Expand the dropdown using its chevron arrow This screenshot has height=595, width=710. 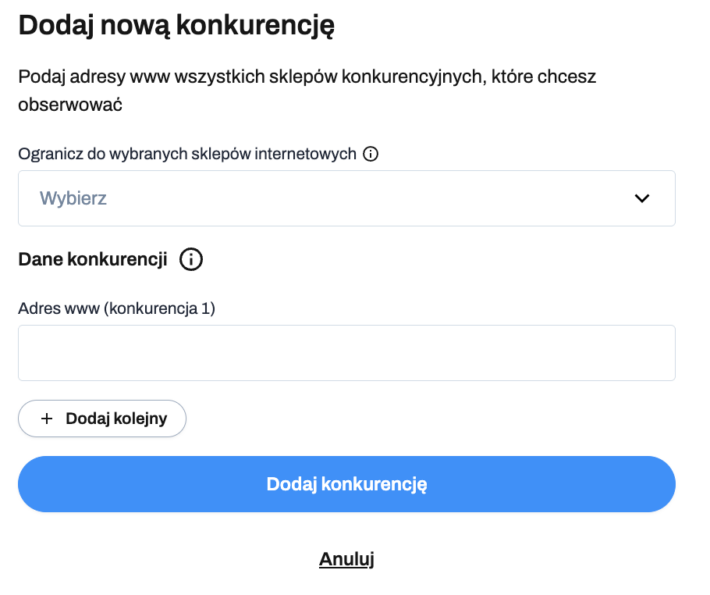(x=642, y=198)
